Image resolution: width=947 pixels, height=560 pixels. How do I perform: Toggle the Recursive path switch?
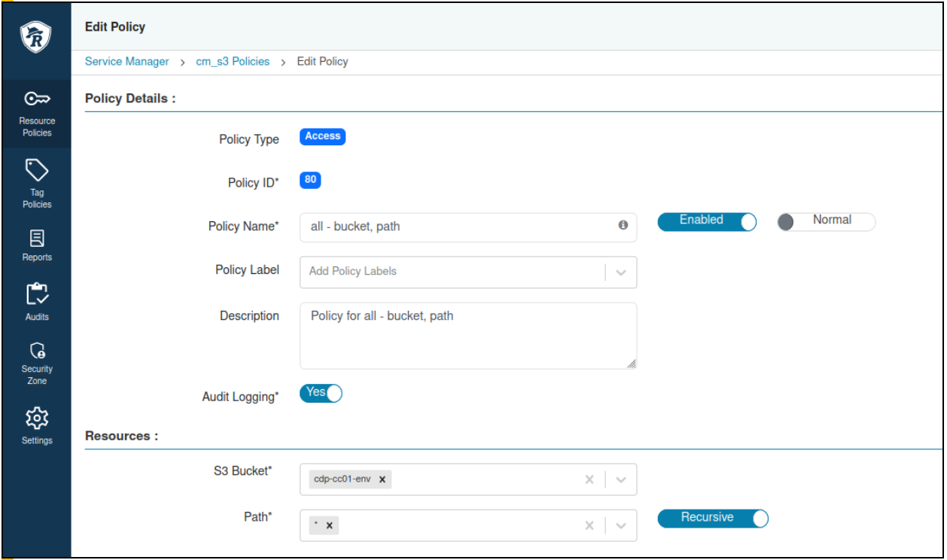click(713, 518)
